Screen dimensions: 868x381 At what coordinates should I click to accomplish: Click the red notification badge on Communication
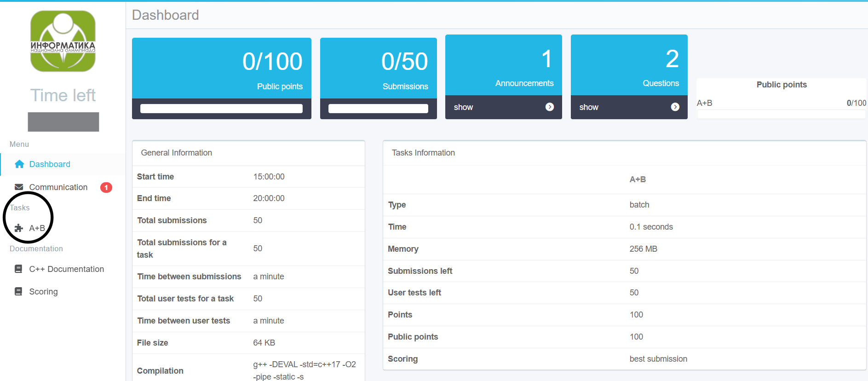click(106, 187)
